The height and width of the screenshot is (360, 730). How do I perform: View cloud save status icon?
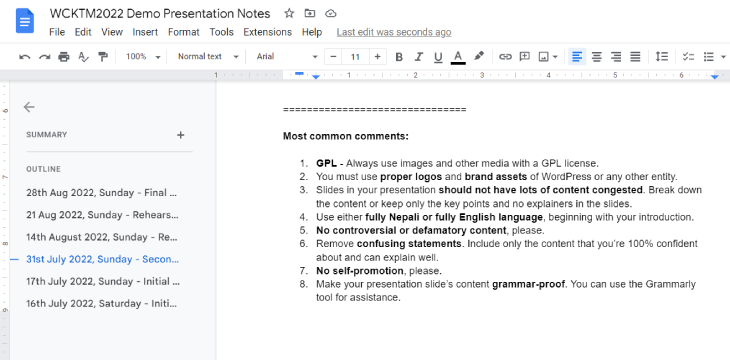pyautogui.click(x=331, y=14)
